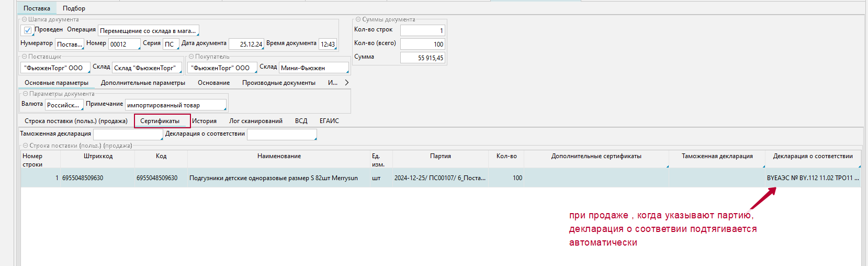
Task: Collapse the Строка поставки table group
Action: click(x=25, y=146)
